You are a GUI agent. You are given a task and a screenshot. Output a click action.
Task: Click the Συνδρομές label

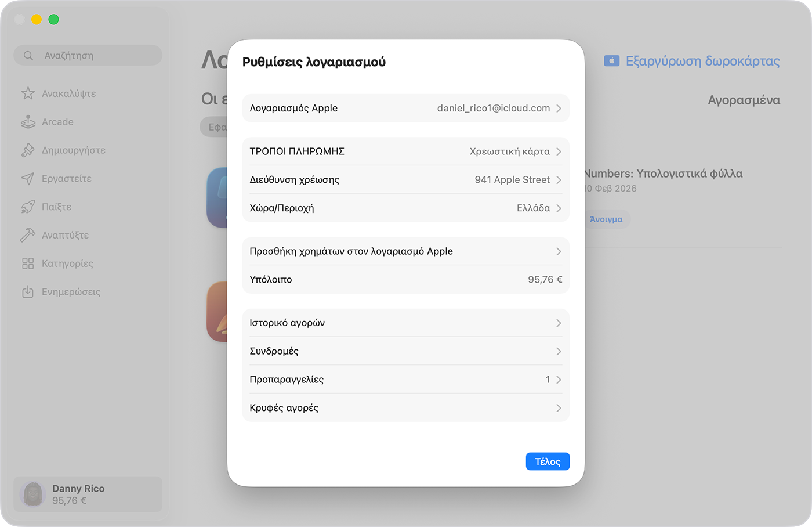(x=274, y=351)
